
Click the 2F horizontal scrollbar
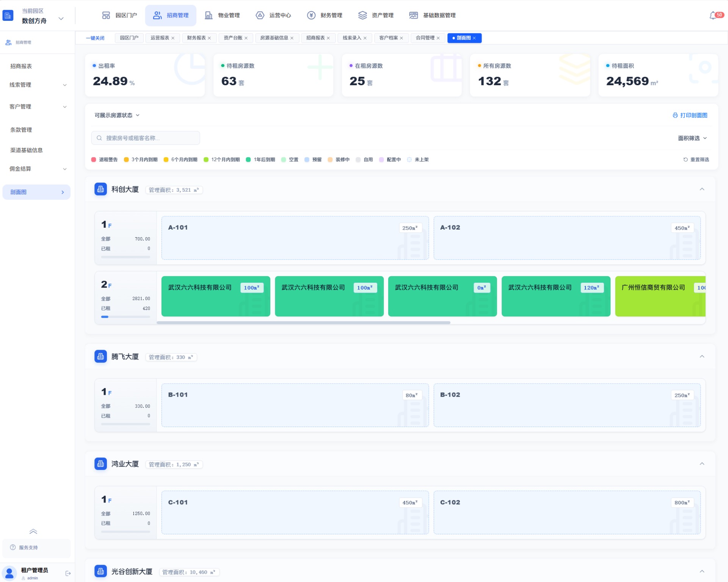tap(303, 323)
